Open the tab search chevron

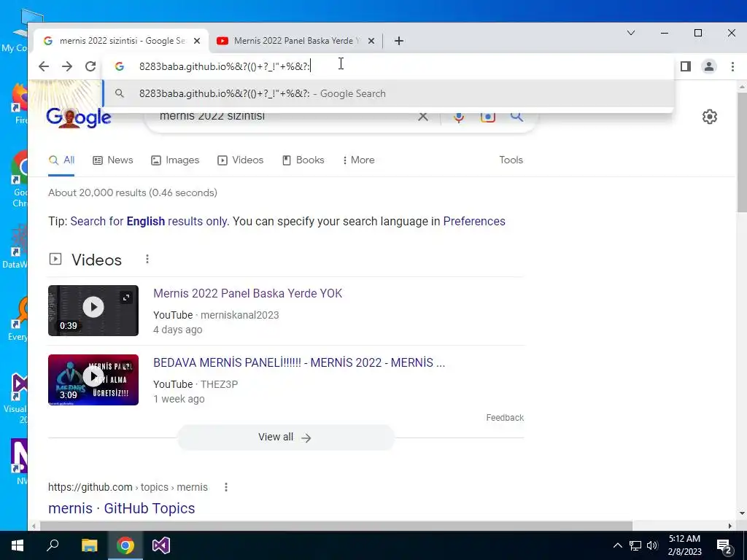click(631, 33)
